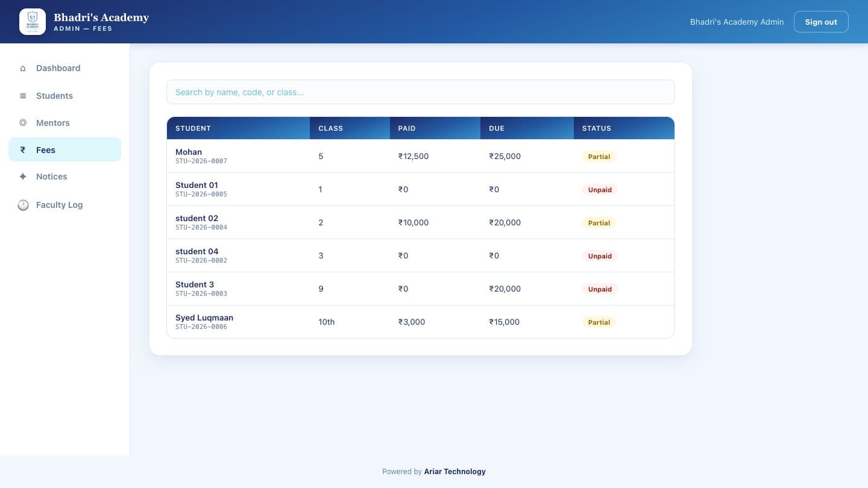Select the Syed Luqmaan name

pos(204,318)
